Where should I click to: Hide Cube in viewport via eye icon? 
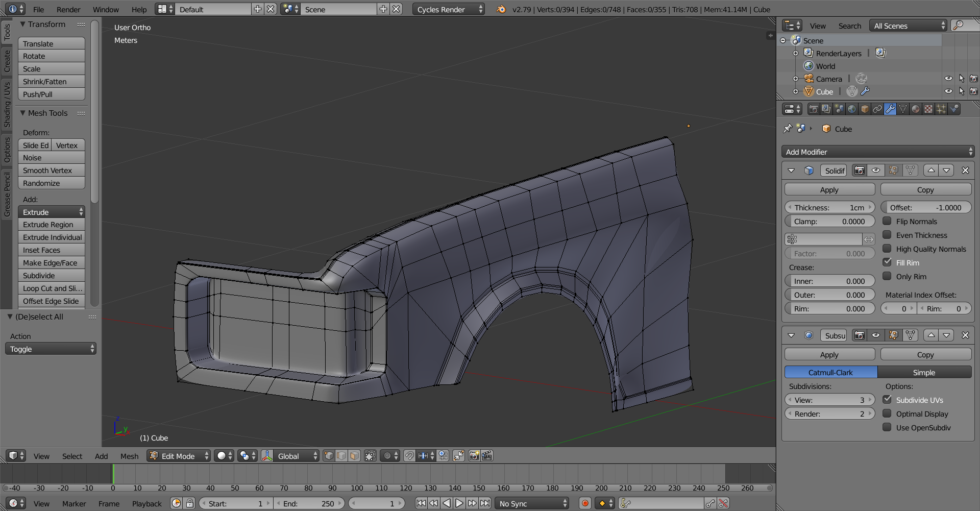(x=948, y=91)
